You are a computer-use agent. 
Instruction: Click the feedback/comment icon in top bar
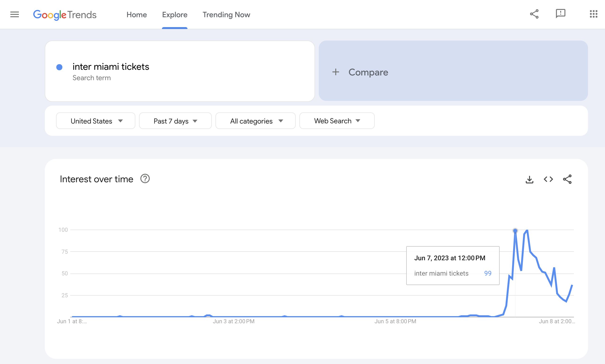click(560, 14)
